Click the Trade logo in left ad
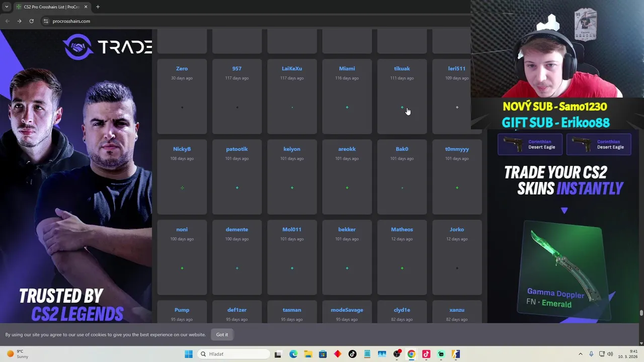The width and height of the screenshot is (644, 362). pos(108,47)
